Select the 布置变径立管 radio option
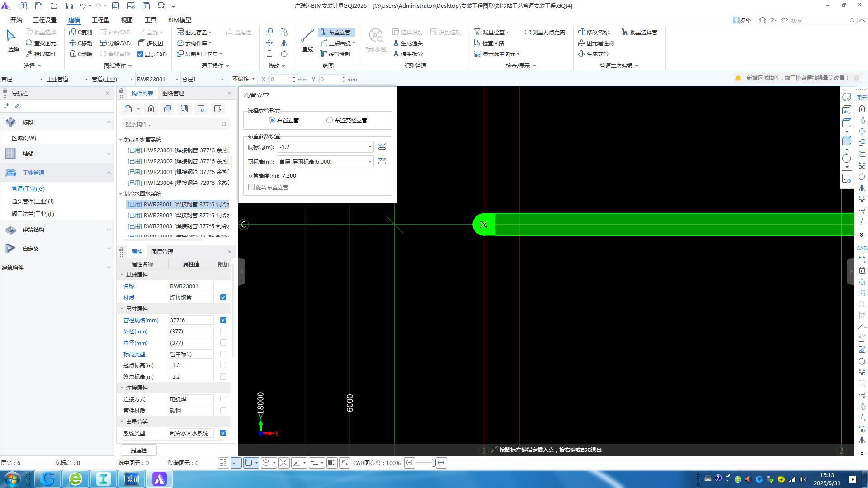Screen dimensions: 868x488 330,120
